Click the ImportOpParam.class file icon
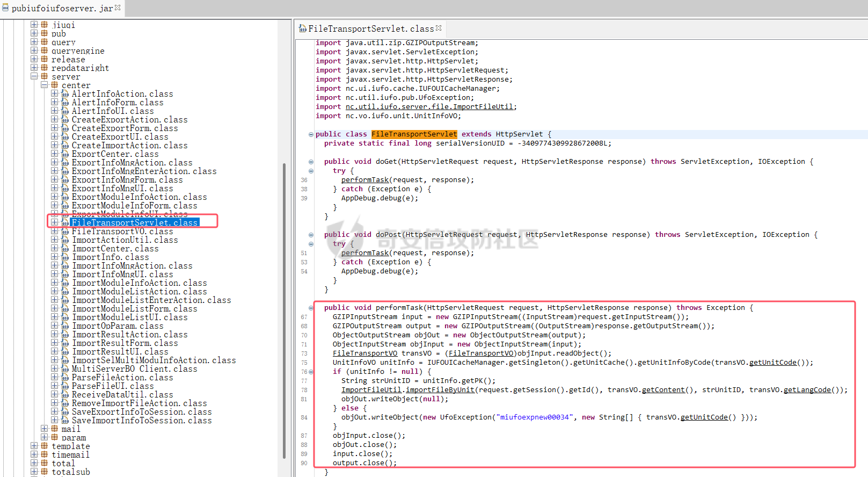The height and width of the screenshot is (477, 868). point(64,326)
